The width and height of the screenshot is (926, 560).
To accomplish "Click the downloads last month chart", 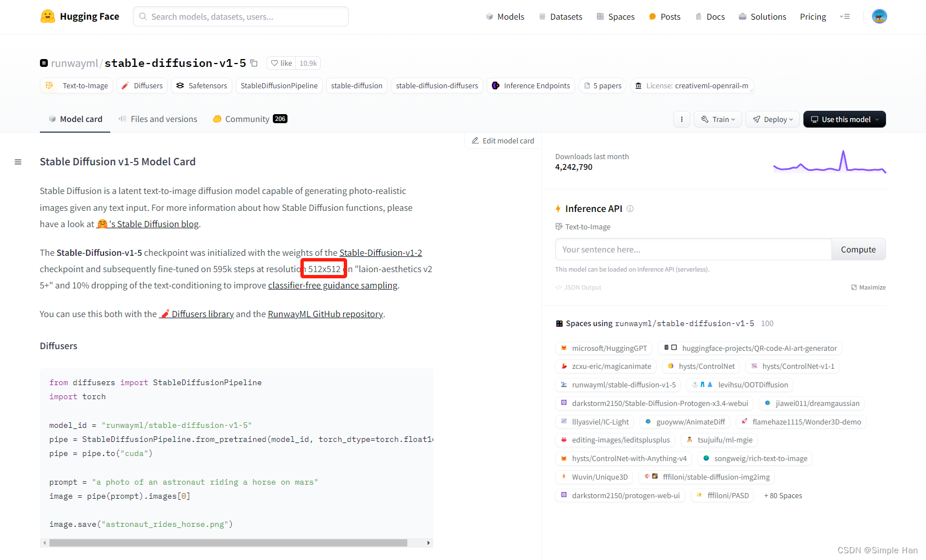I will click(830, 161).
